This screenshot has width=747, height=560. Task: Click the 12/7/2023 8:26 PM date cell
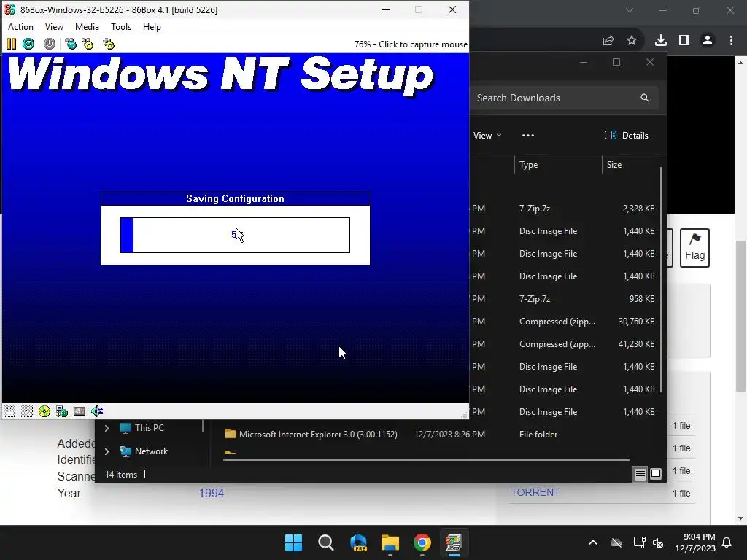(x=449, y=435)
